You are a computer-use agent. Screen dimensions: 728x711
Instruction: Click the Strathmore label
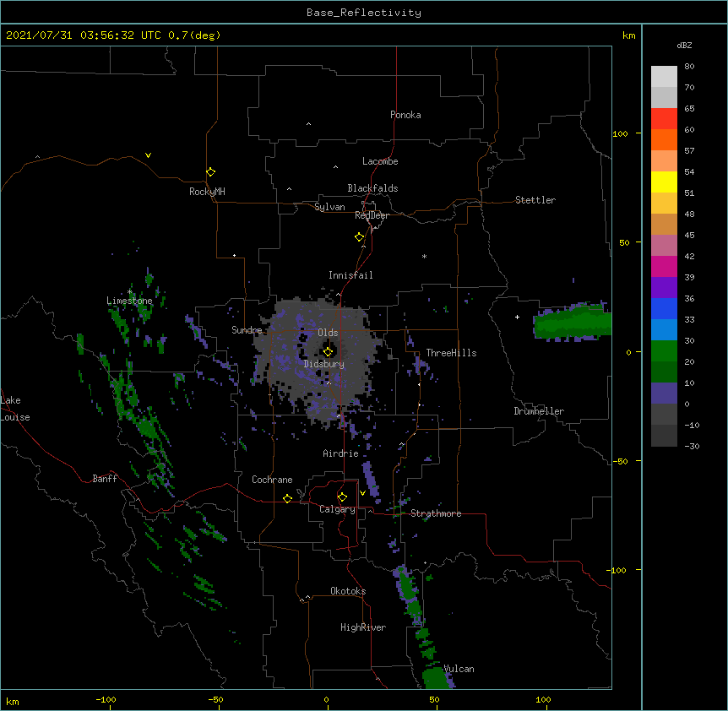436,513
